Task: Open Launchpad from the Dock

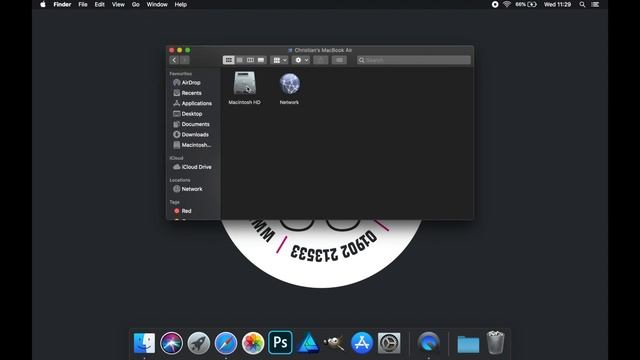Action: coord(199,342)
